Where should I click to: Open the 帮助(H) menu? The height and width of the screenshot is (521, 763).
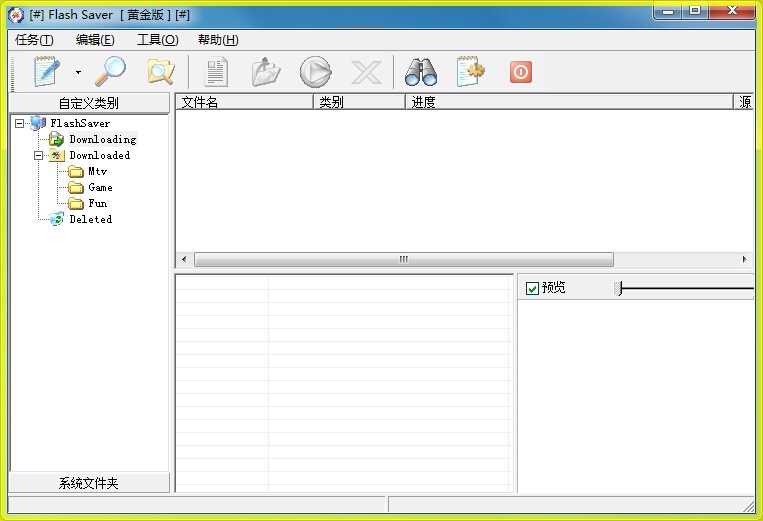click(218, 40)
